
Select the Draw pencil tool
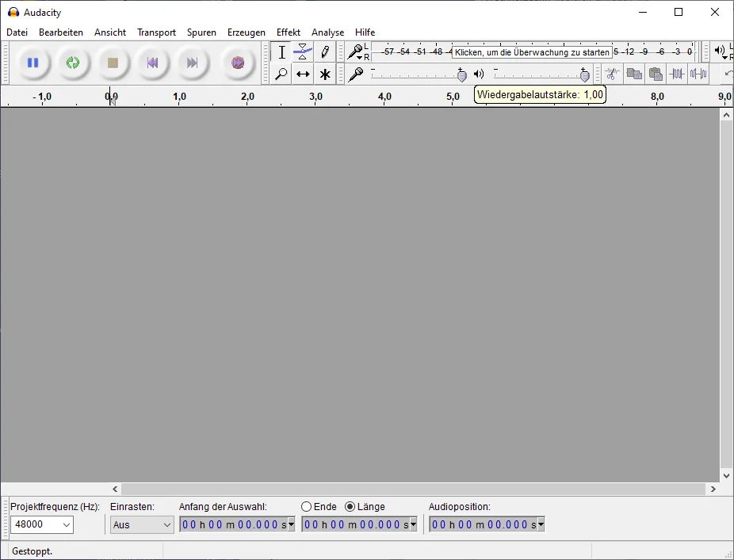325,52
